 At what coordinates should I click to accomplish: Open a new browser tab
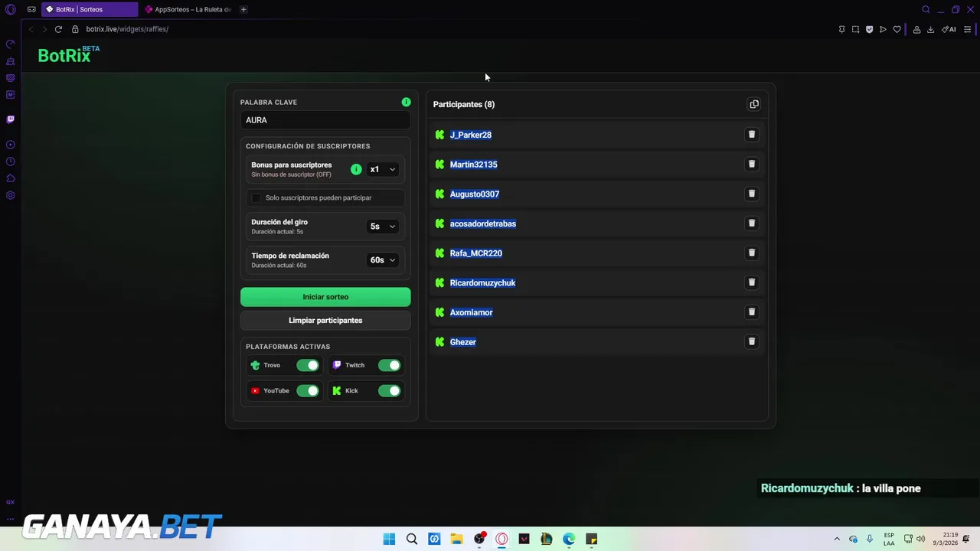pos(243,9)
